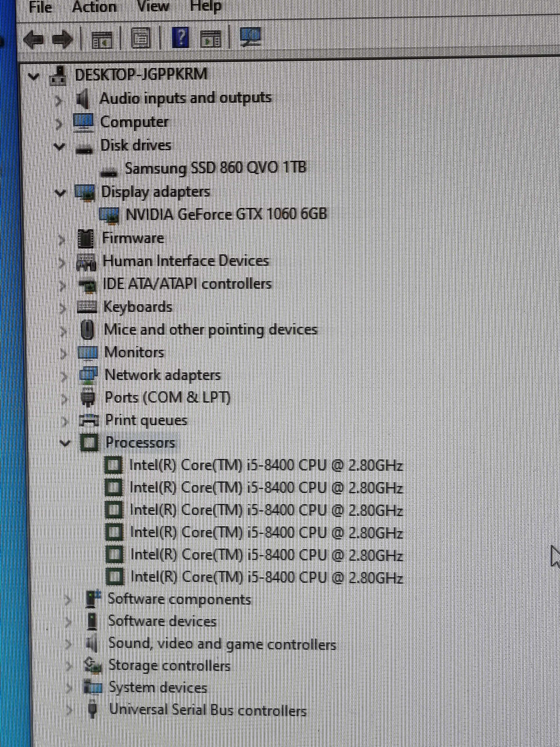Click the NVIDIA GeForce adapter icon
The height and width of the screenshot is (747, 560).
109,216
